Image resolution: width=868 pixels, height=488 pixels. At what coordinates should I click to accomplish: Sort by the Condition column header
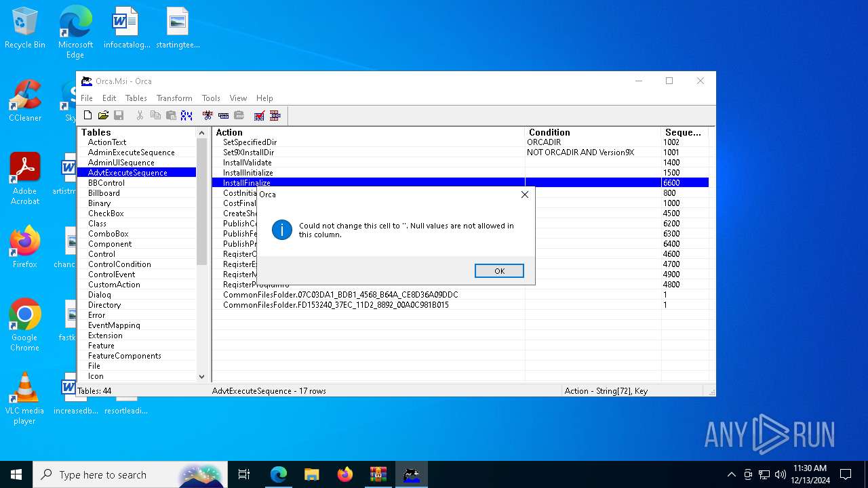pos(593,132)
